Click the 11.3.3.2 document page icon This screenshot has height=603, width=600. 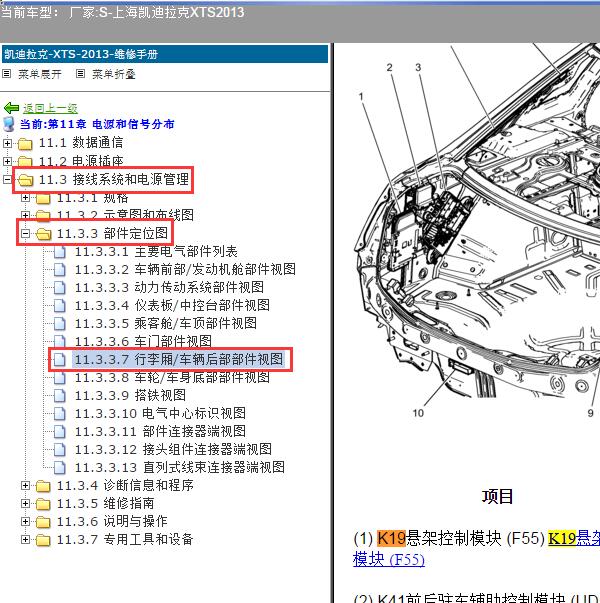60,270
